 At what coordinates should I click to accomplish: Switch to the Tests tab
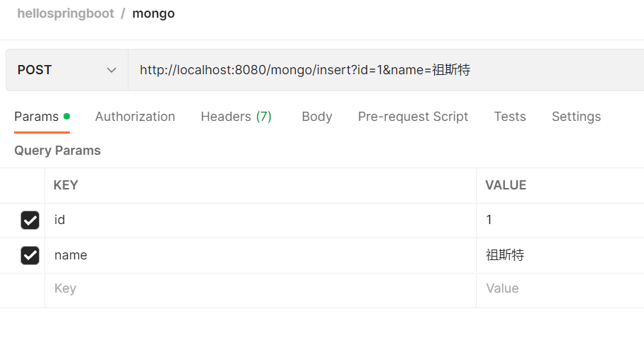point(509,117)
